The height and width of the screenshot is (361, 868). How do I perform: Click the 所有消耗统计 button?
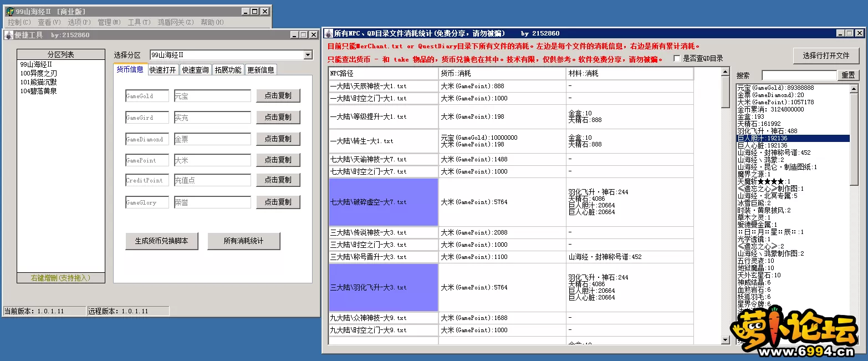point(243,241)
